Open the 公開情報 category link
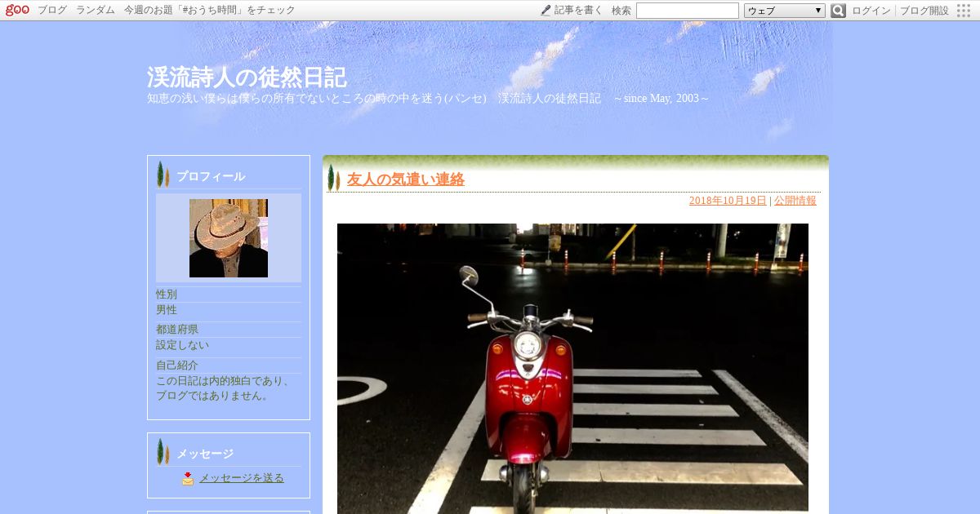Image resolution: width=980 pixels, height=514 pixels. coord(795,201)
